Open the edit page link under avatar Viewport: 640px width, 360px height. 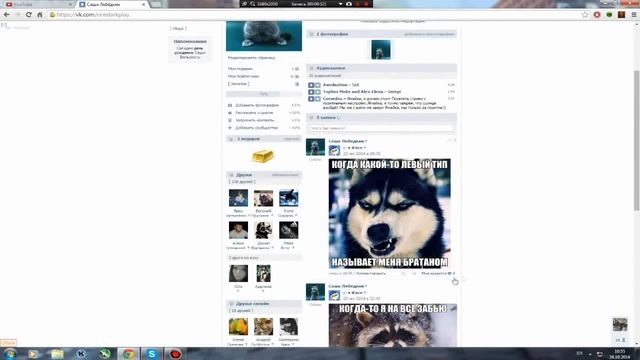pyautogui.click(x=251, y=58)
